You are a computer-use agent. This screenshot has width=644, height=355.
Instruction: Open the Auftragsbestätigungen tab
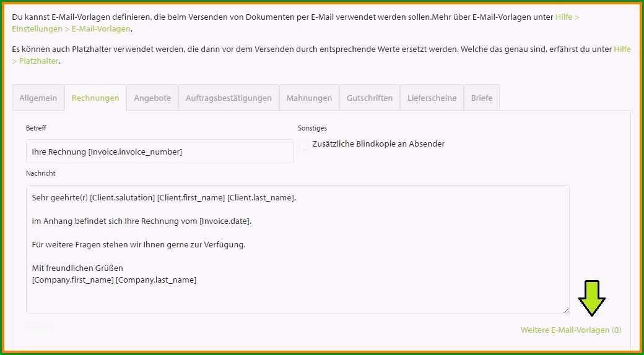[x=228, y=98]
